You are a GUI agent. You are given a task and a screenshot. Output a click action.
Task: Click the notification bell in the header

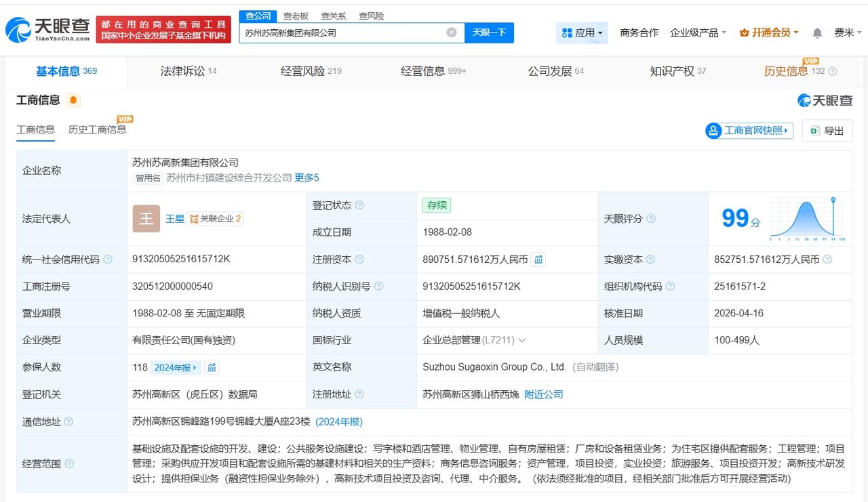tap(817, 33)
